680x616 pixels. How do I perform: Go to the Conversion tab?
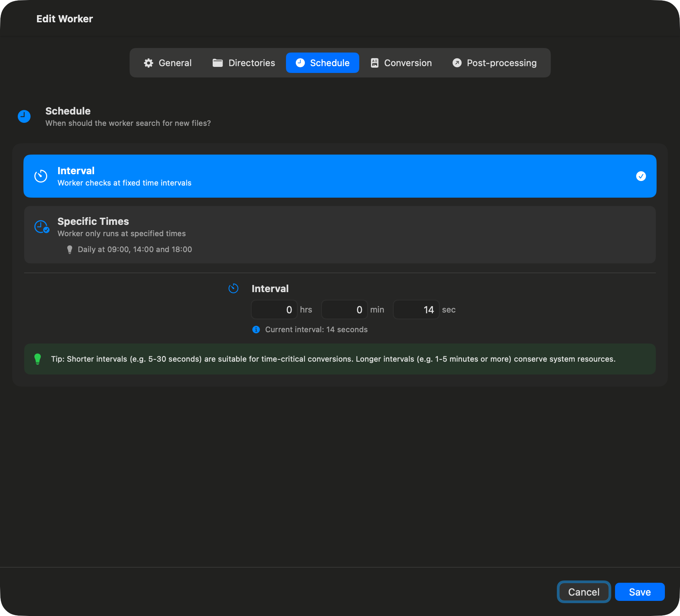point(401,63)
